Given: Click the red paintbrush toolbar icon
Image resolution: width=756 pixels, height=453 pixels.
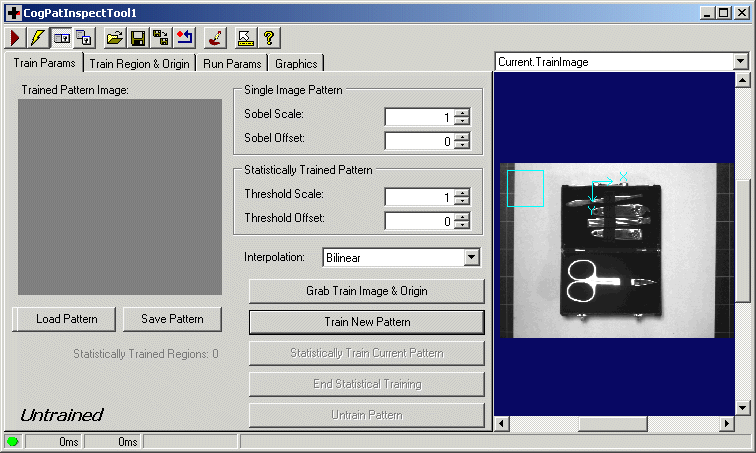Looking at the screenshot, I should 215,38.
